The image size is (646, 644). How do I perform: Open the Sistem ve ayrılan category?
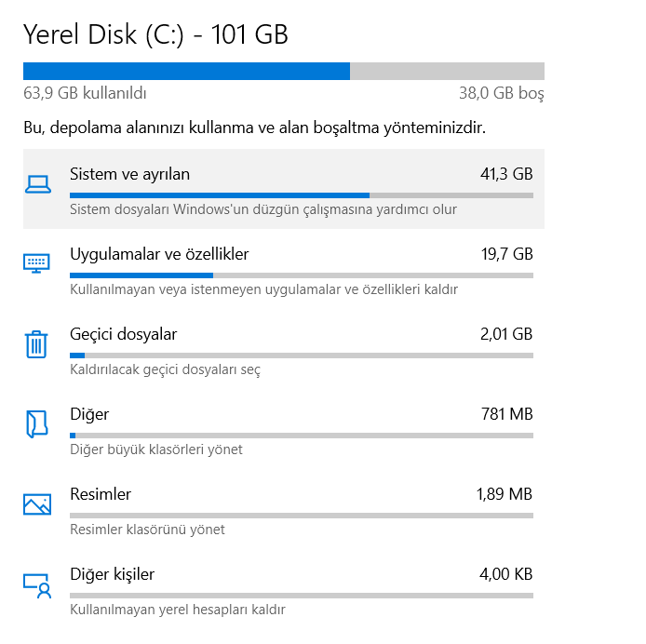coord(129,174)
